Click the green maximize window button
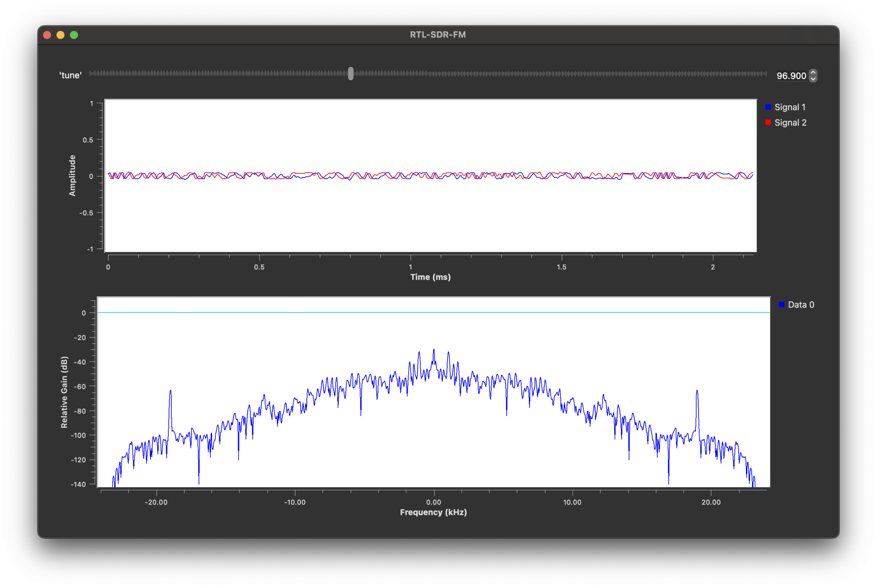The image size is (877, 588). (74, 35)
